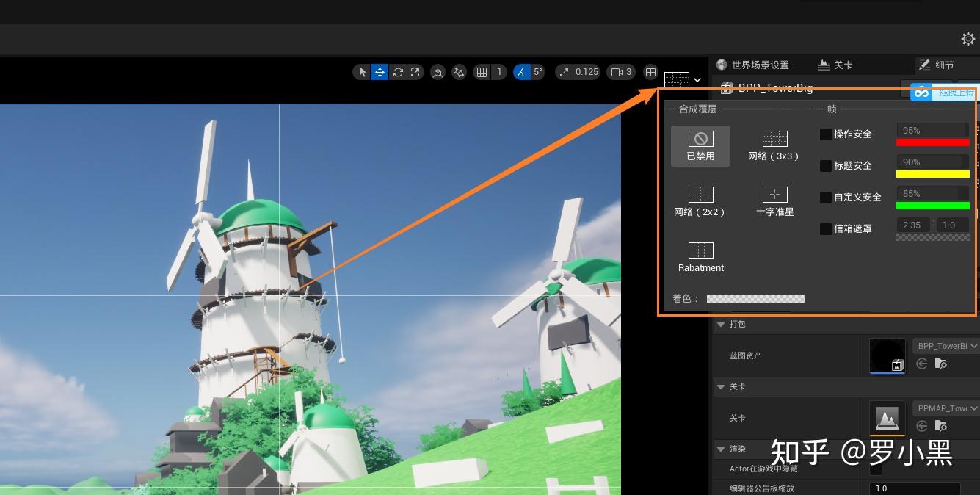Browse to 关卡 asset in content browser
This screenshot has width=980, height=495.
941,426
